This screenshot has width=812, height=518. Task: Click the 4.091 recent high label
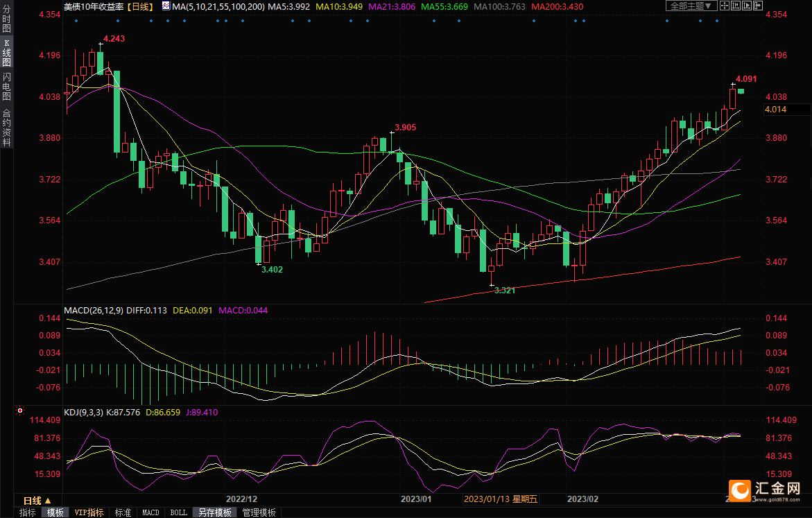click(x=746, y=79)
